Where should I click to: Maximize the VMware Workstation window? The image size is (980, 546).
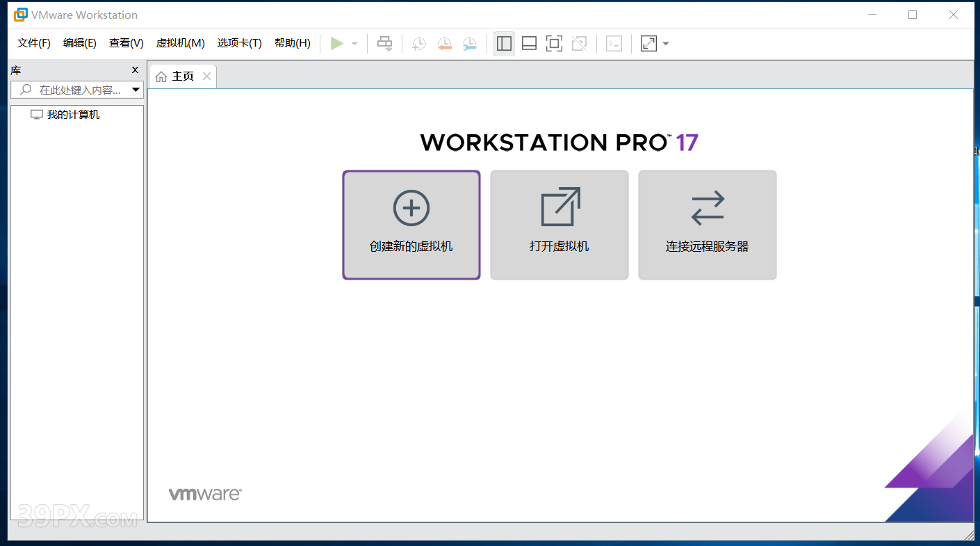(913, 15)
